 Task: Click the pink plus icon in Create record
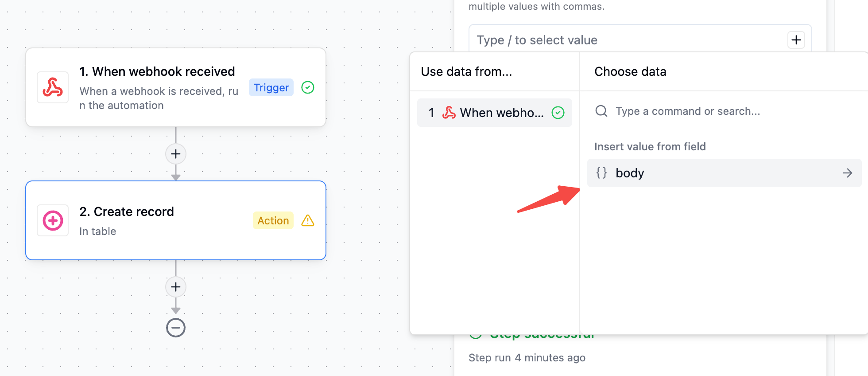pos(53,220)
